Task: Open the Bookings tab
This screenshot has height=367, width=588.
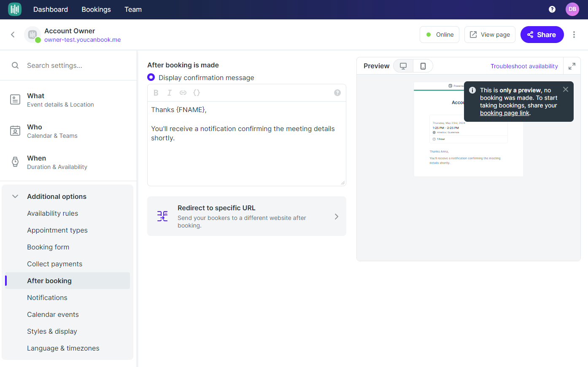Action: tap(96, 9)
